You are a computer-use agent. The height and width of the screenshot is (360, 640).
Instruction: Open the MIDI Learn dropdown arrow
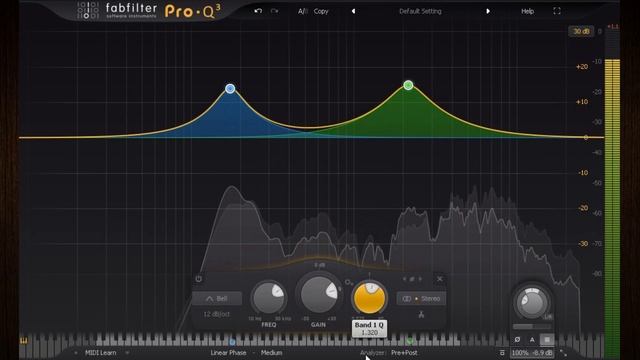(127, 353)
